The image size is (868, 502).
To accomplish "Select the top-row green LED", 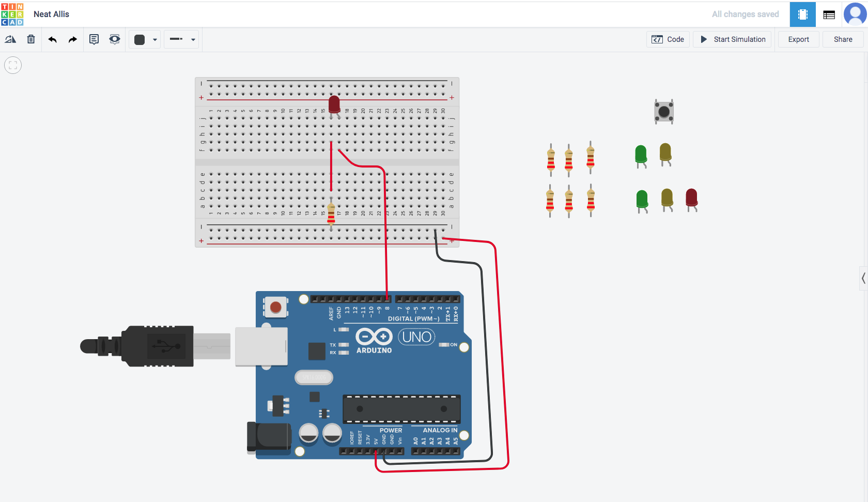I will [x=641, y=156].
